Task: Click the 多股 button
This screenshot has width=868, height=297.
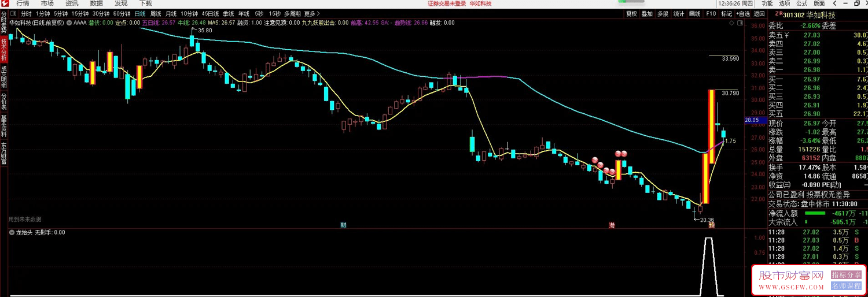Action: pyautogui.click(x=663, y=13)
